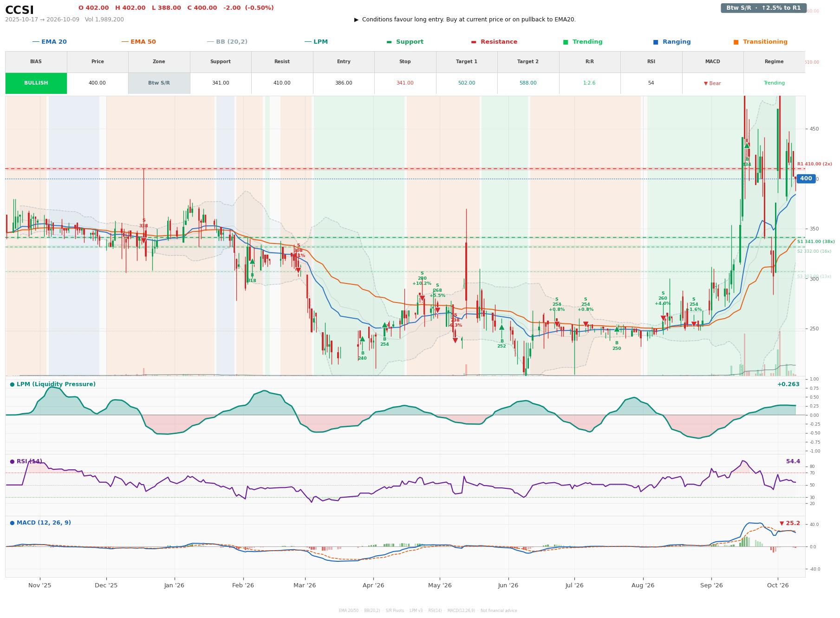
Task: Click the Btw S/R zone cell
Action: [x=159, y=83]
